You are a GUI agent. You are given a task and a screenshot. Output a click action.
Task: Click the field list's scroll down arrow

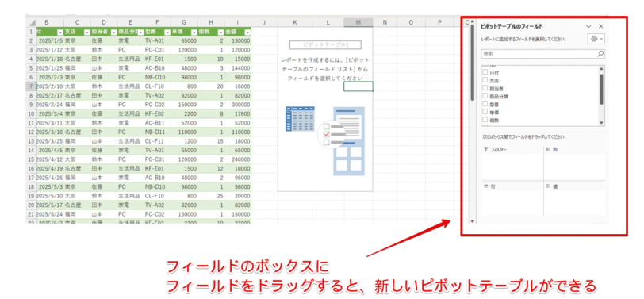[601, 123]
